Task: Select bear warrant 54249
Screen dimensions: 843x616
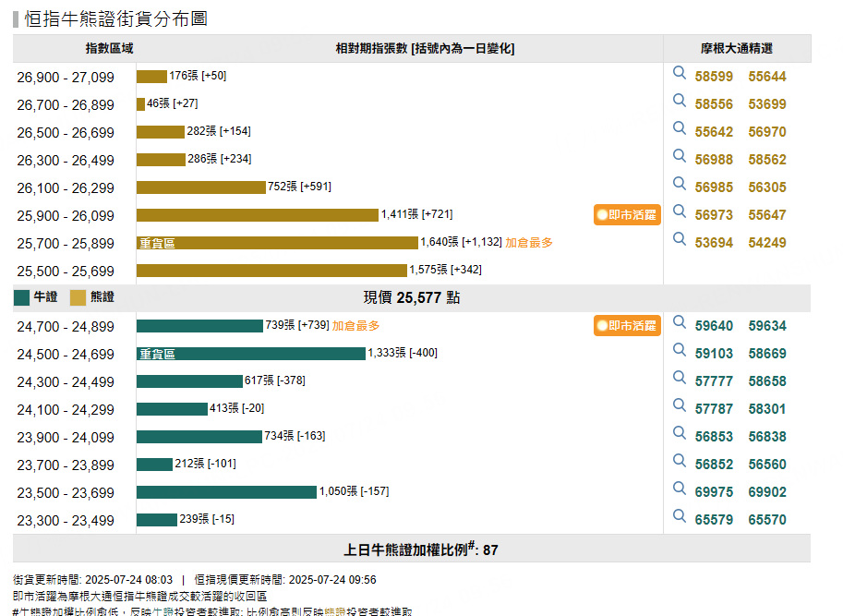Action: click(767, 242)
